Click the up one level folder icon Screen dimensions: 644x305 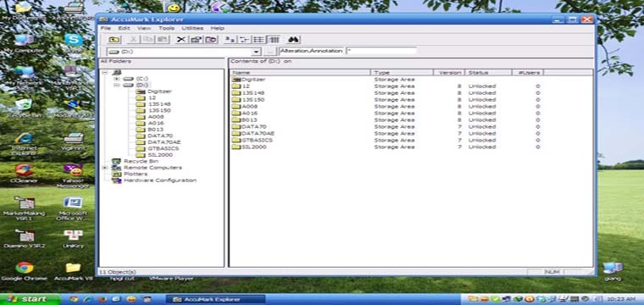click(114, 40)
